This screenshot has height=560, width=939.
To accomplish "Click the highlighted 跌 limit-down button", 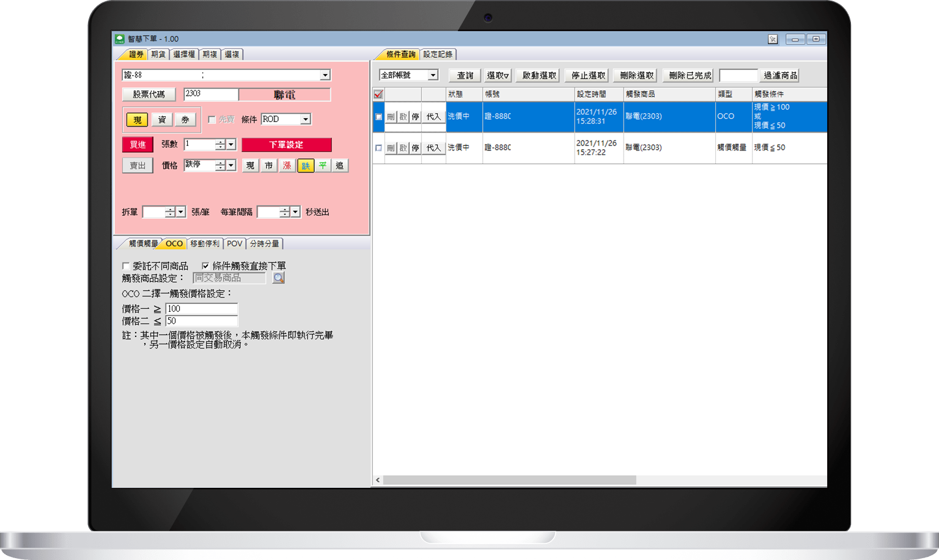I will [305, 166].
